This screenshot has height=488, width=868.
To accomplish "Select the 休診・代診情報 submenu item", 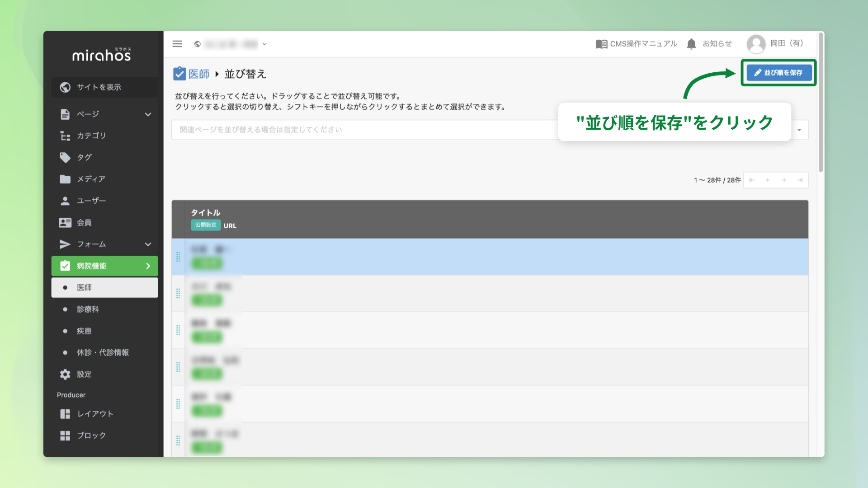I will pos(105,352).
